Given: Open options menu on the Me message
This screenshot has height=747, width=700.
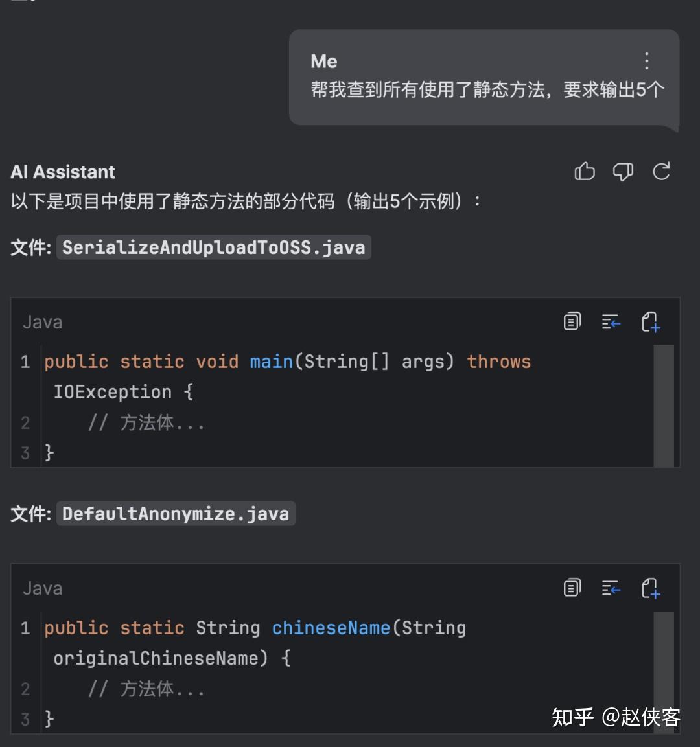Looking at the screenshot, I should pyautogui.click(x=646, y=61).
